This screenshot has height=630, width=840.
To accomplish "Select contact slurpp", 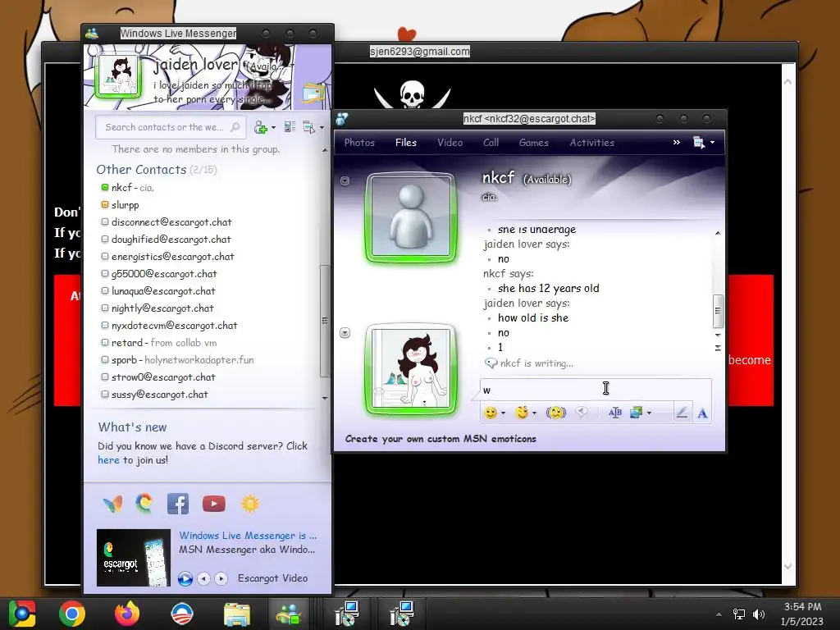I will coord(120,204).
